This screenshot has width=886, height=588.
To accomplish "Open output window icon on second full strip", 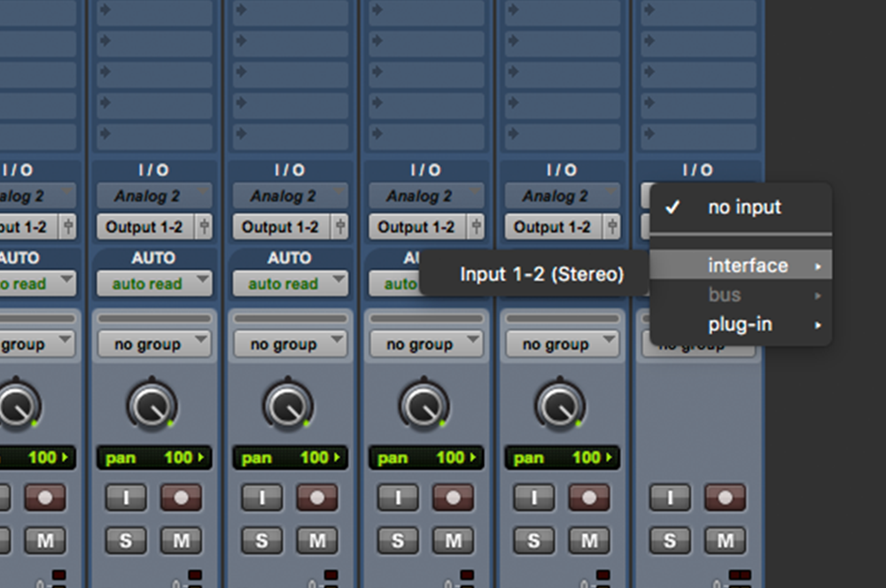I will (x=340, y=227).
